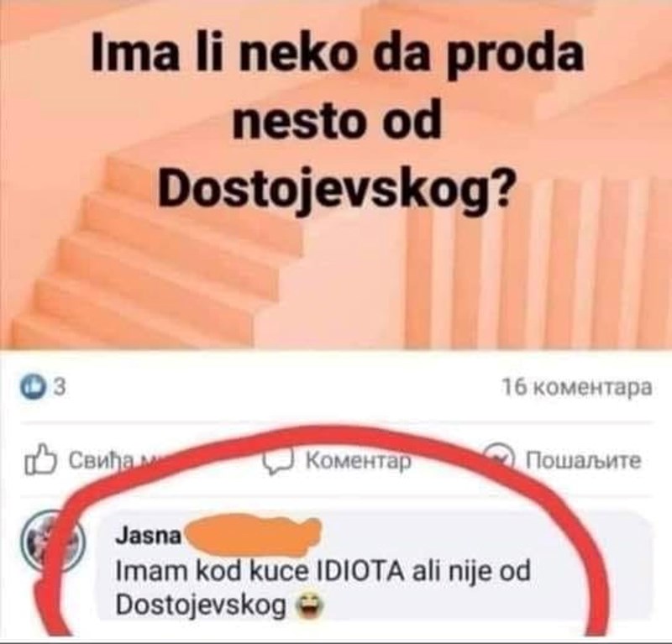Open Jasna's profile picture

tap(54, 542)
